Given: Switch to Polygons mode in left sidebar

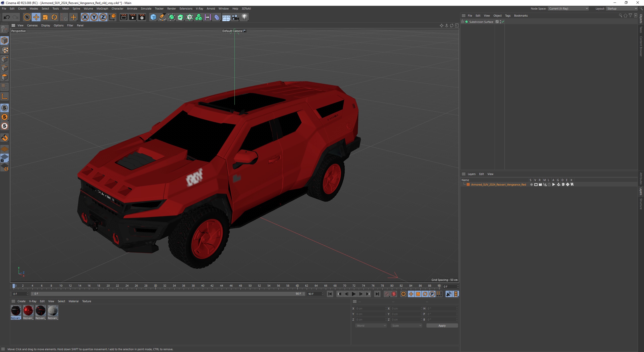Looking at the screenshot, I should pos(5,77).
